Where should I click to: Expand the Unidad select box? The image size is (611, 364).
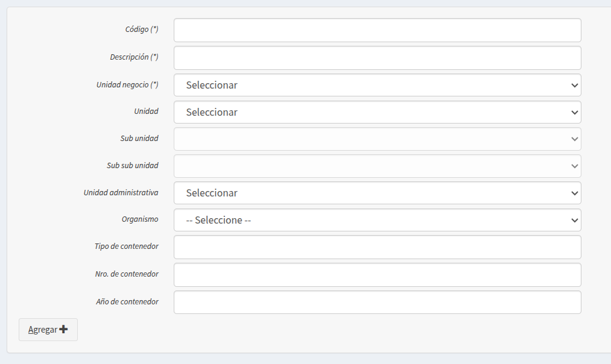tap(377, 112)
